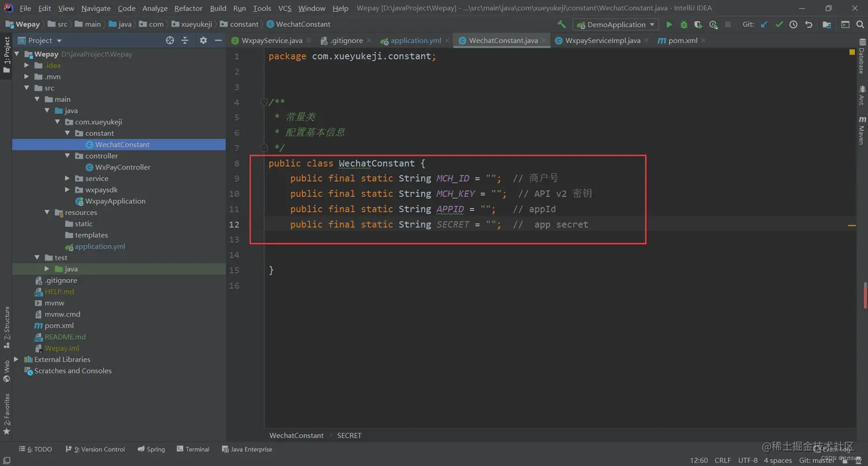Open the Maven tool window
Screen dimensions: 868x466
[x=861, y=130]
